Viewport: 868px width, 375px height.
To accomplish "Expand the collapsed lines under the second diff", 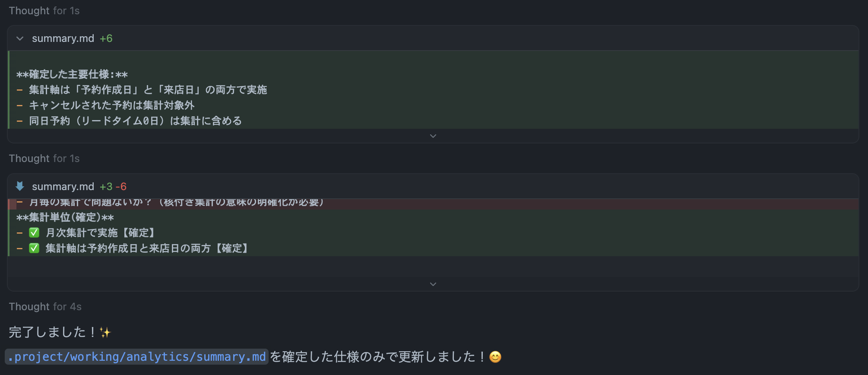I will click(x=433, y=284).
